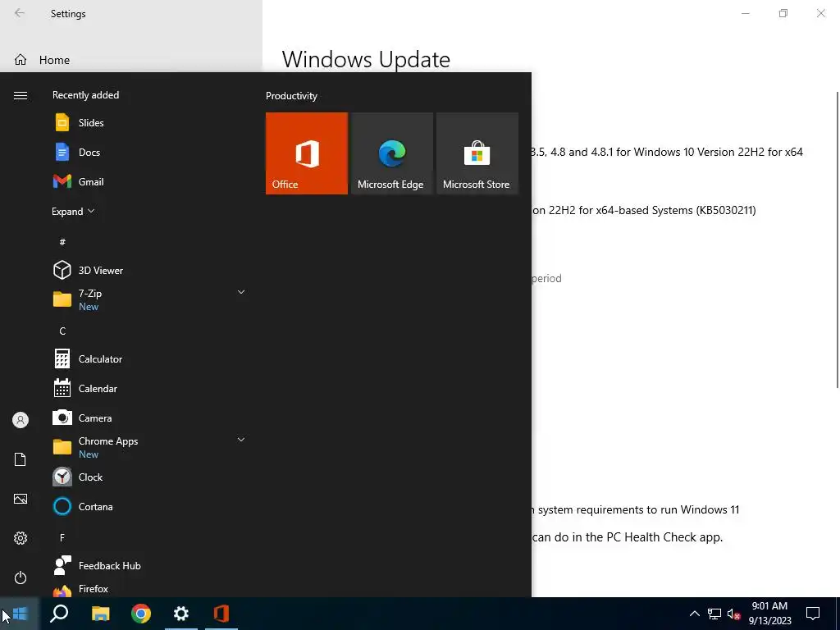Click the Recently added heading
Screen dimensions: 840x630
point(85,95)
